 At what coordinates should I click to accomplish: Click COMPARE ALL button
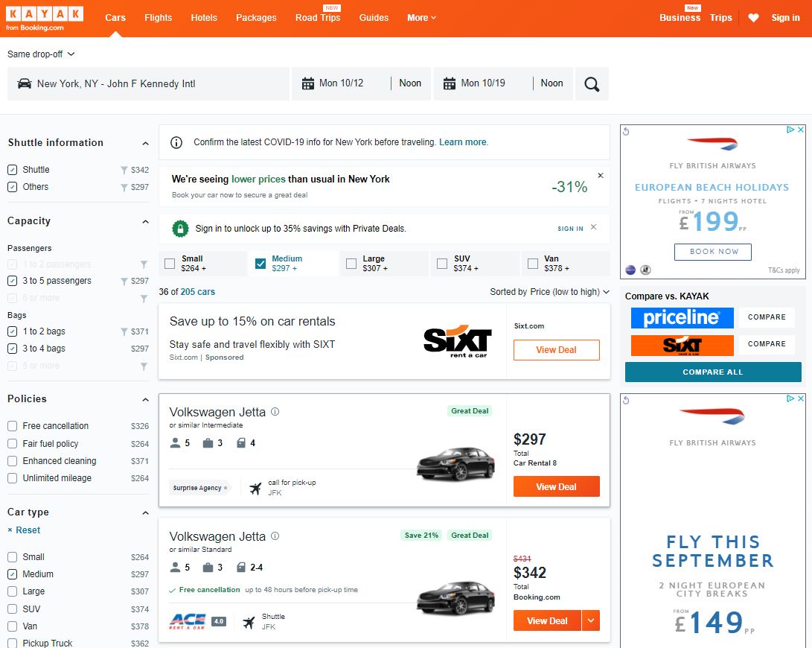(x=713, y=372)
